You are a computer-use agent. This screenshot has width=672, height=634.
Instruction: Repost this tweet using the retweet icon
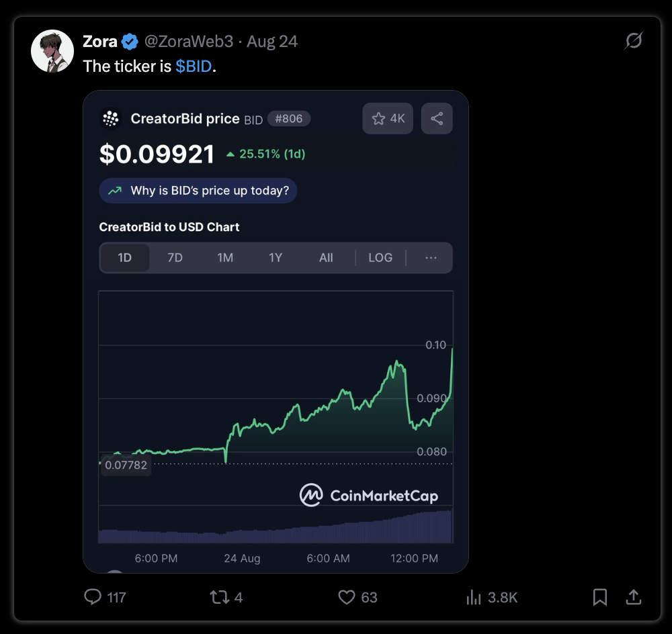(220, 597)
